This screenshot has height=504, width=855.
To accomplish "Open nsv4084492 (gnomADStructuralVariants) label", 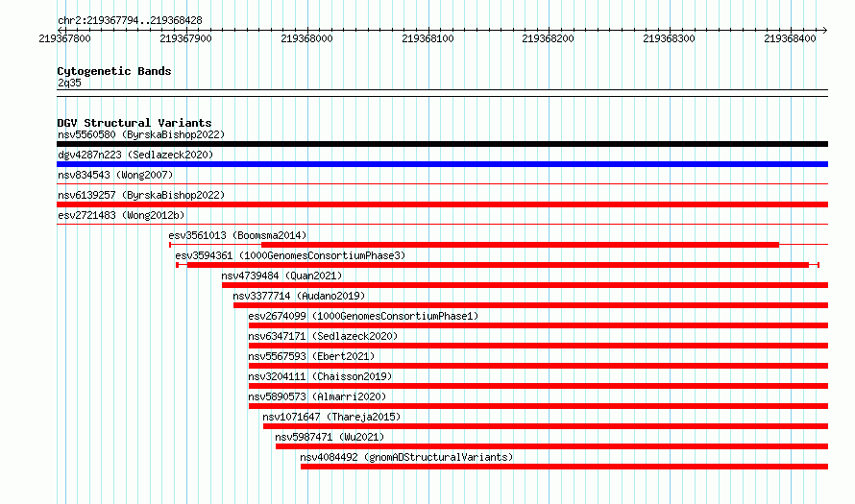I will 406,457.
